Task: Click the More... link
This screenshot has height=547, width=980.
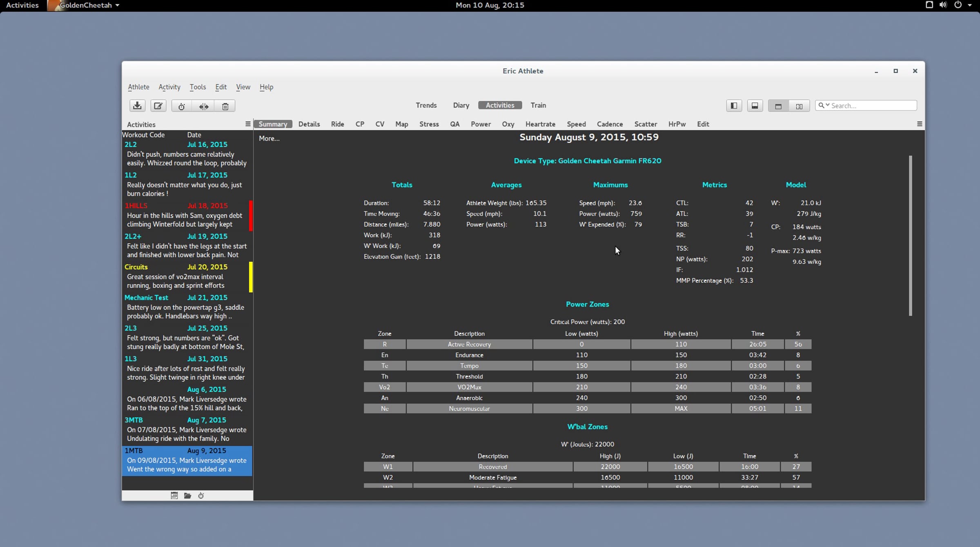Action: tap(269, 138)
